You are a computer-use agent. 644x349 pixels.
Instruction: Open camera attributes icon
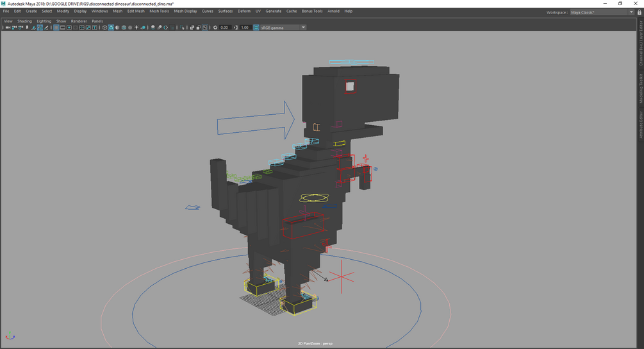pyautogui.click(x=21, y=28)
